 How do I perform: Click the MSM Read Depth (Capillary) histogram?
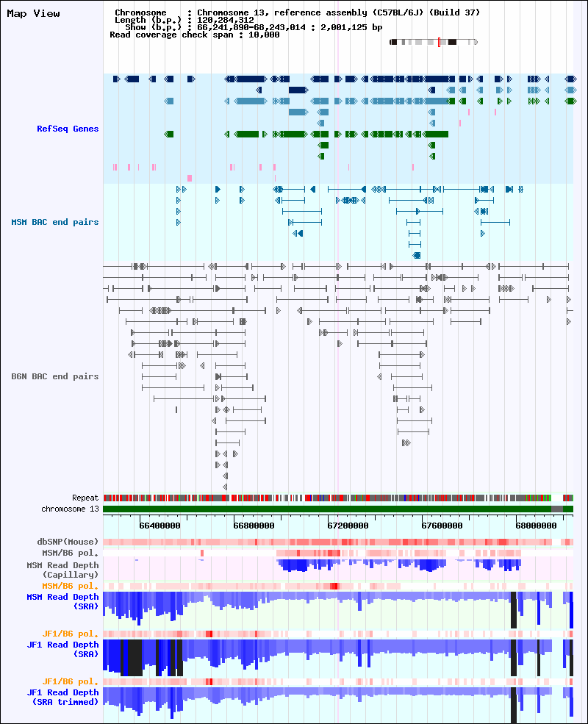[338, 568]
